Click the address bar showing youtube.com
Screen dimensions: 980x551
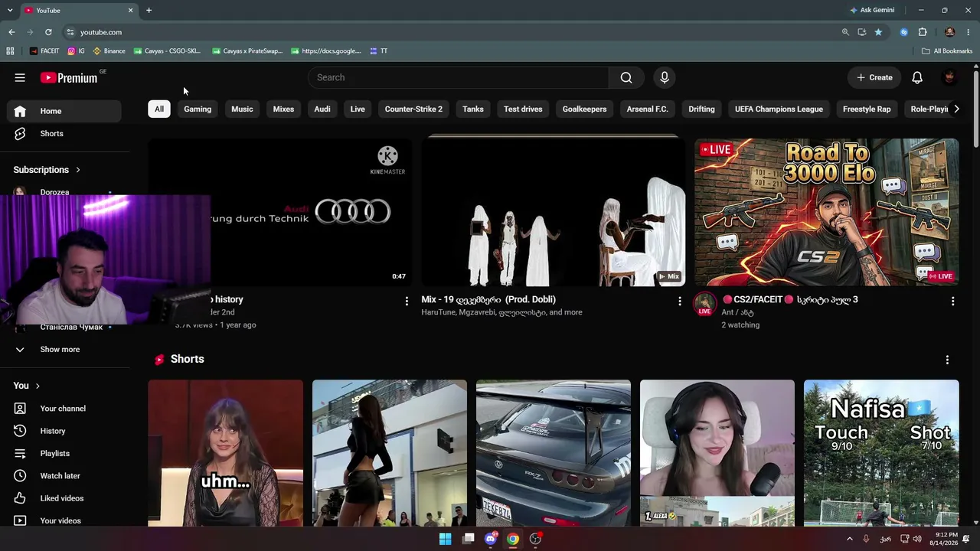point(452,32)
